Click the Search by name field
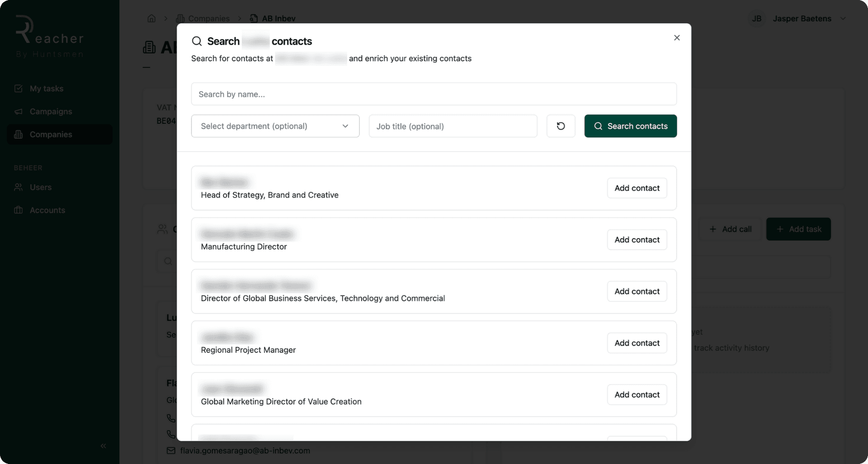The height and width of the screenshot is (464, 868). pyautogui.click(x=434, y=94)
